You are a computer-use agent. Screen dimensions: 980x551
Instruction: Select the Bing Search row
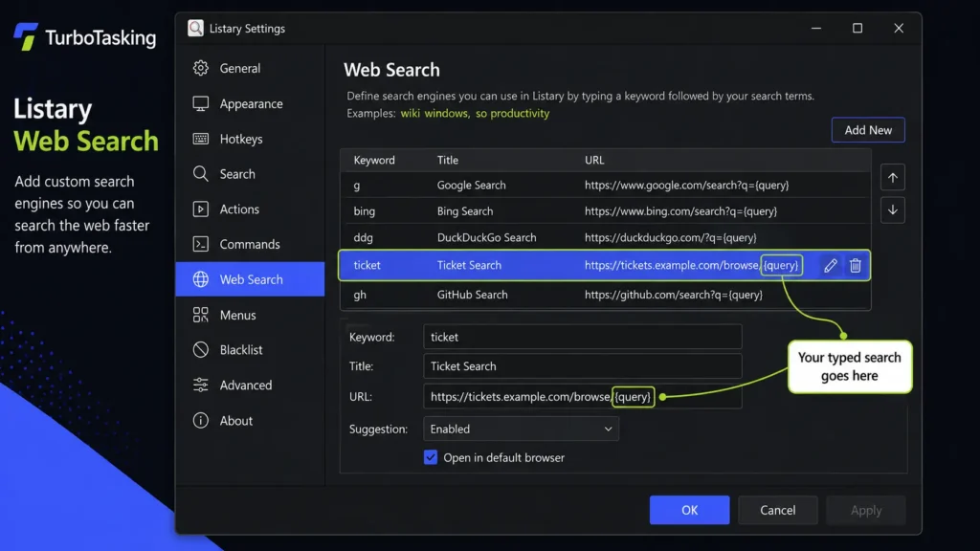pos(605,211)
